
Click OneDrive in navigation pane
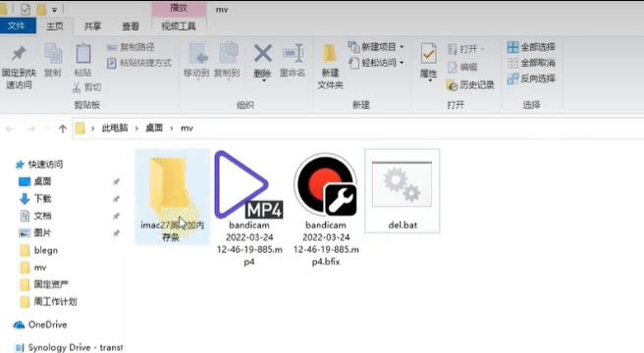click(x=40, y=325)
